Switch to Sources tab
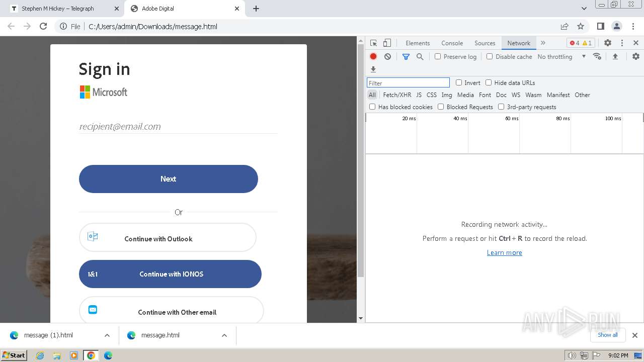The image size is (644, 362). click(485, 43)
